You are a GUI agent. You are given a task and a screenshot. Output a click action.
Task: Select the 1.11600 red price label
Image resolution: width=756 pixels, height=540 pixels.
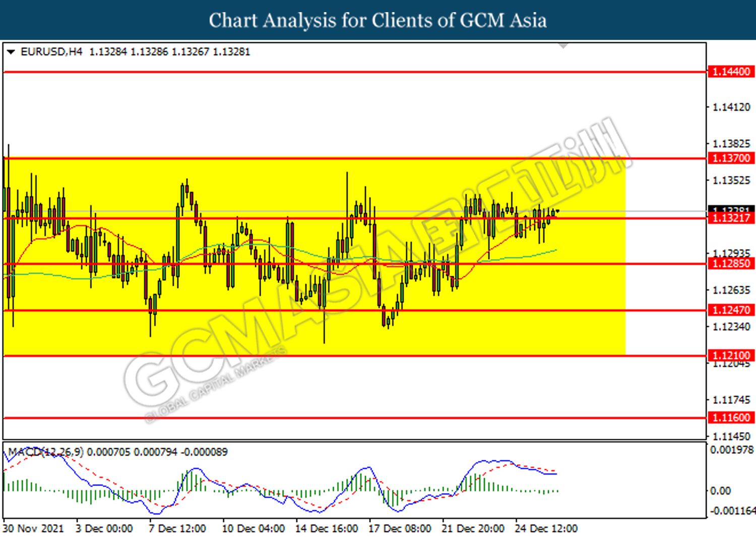[731, 417]
